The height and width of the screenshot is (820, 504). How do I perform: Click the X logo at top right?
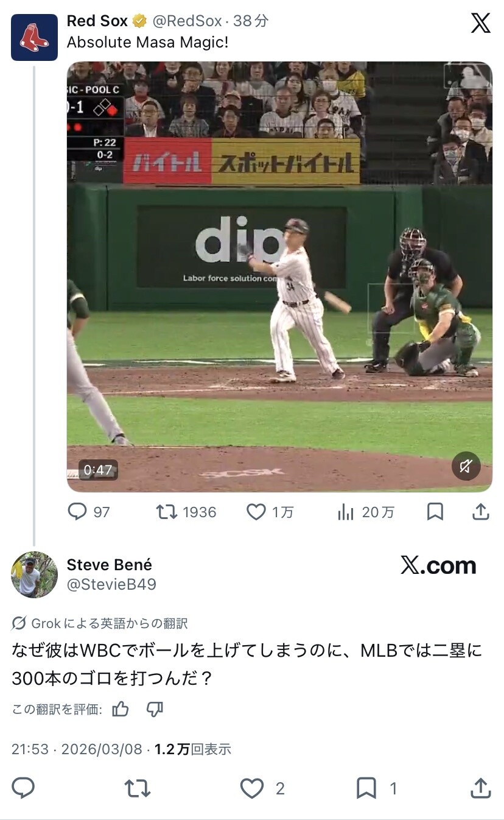click(480, 23)
